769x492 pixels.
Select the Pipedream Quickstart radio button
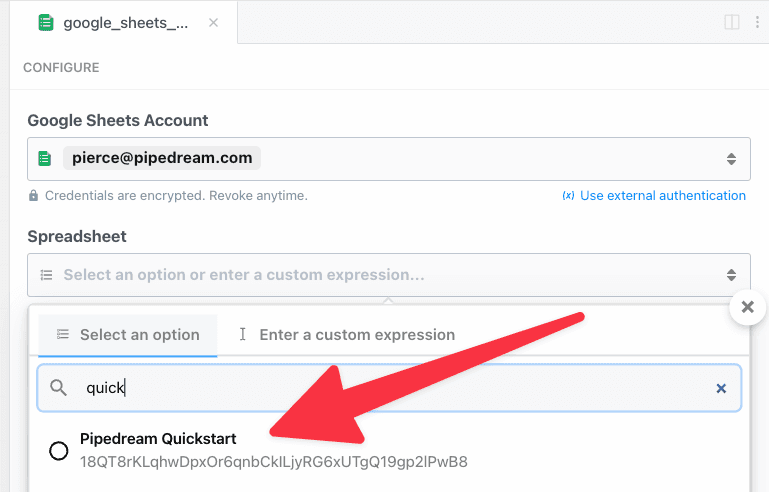(59, 450)
